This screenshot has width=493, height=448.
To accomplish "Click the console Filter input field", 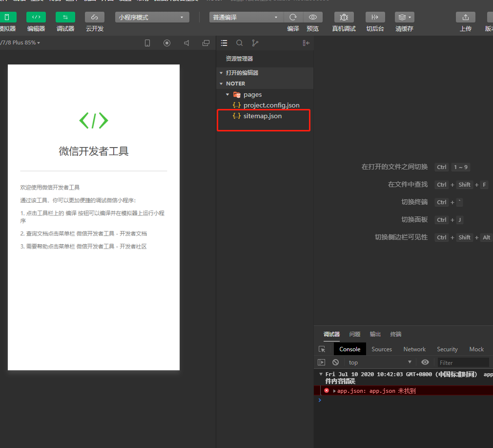I will [463, 363].
